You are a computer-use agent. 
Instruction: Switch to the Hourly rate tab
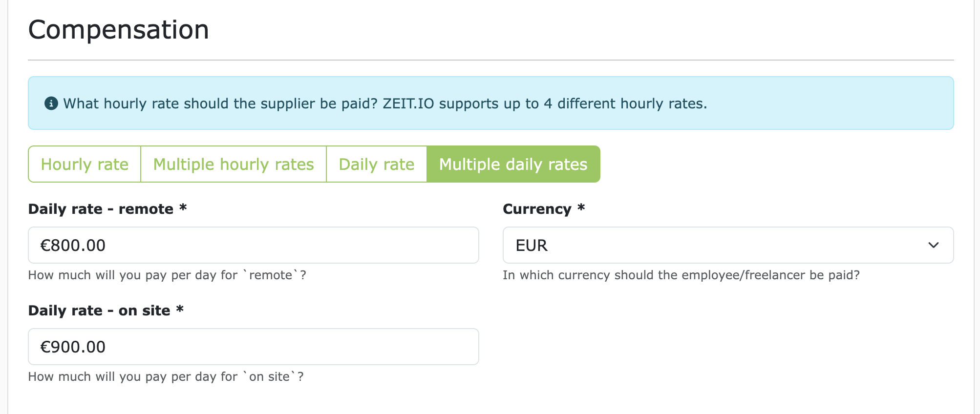[84, 164]
